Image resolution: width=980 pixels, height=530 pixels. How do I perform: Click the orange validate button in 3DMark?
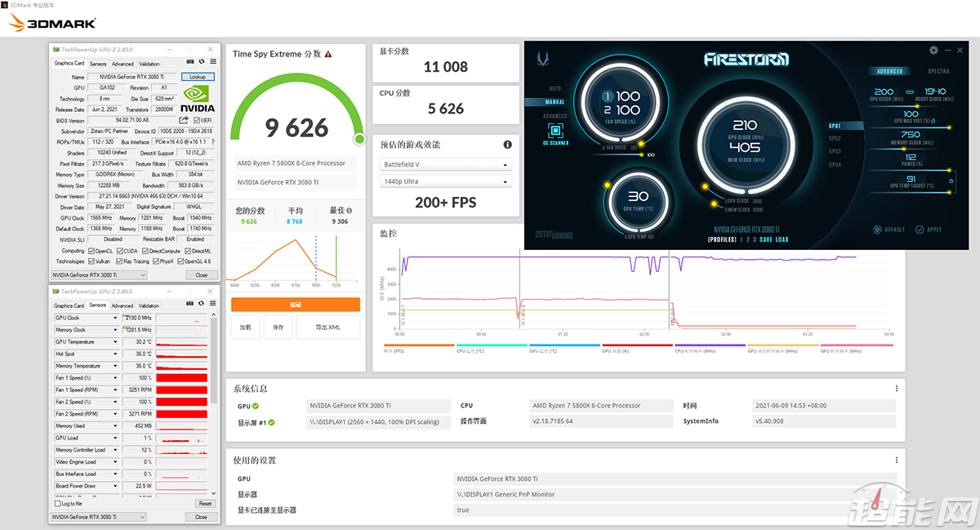(x=296, y=305)
